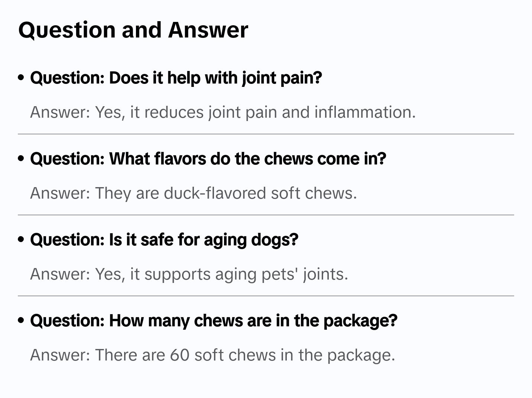Click the bullet beside the aging dogs question
This screenshot has width=532, height=398.
click(x=21, y=239)
